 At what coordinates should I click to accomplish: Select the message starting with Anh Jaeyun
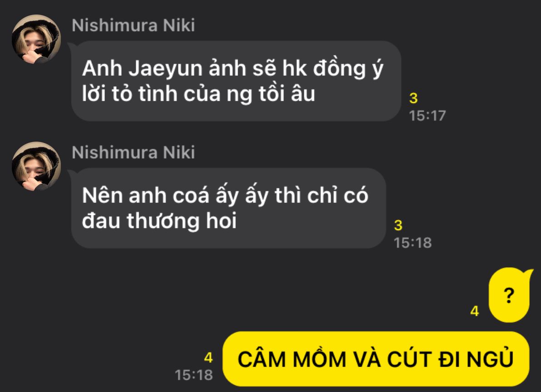tap(236, 81)
